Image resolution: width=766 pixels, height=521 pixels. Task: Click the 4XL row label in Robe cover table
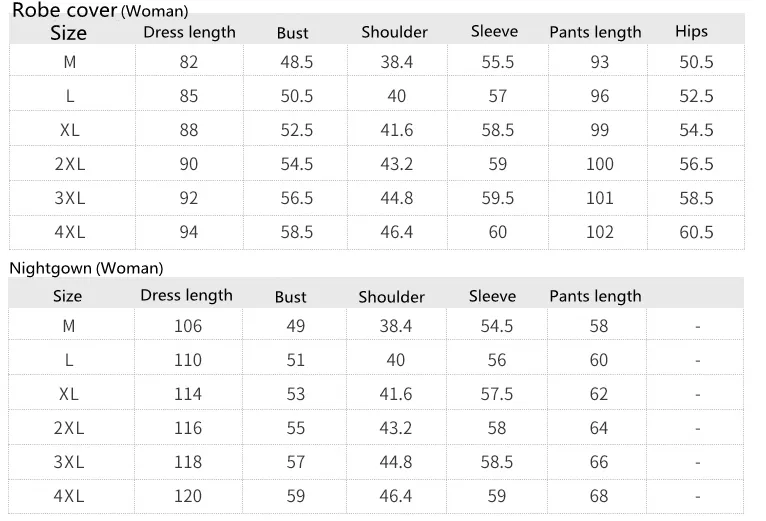point(69,232)
